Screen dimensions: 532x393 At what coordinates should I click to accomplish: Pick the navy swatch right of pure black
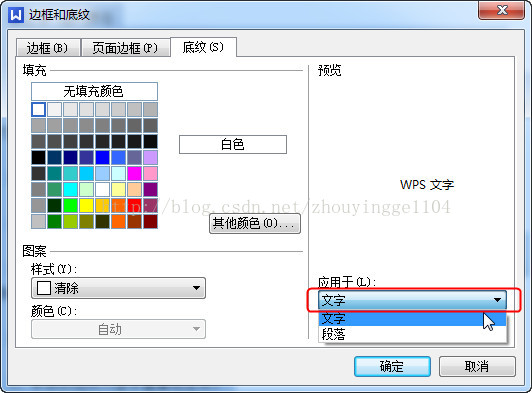coord(54,157)
